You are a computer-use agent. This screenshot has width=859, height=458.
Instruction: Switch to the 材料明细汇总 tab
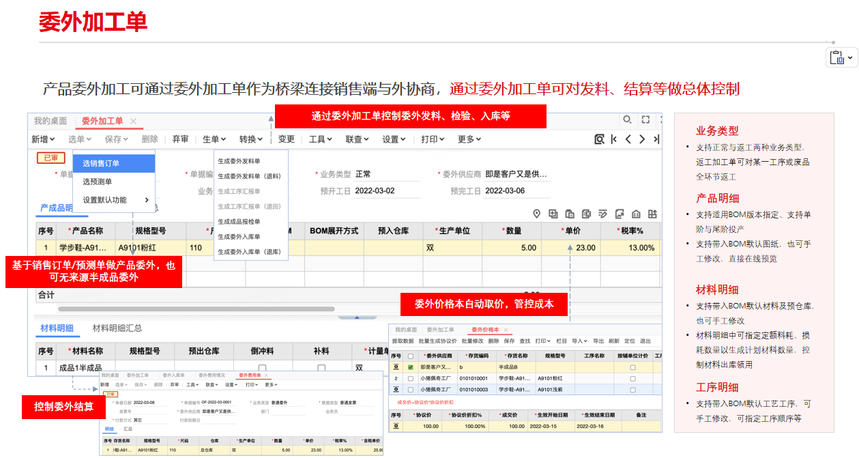117,328
